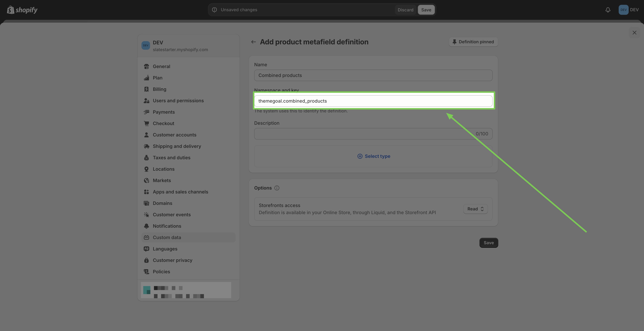
Task: Open Taxes and duties settings
Action: click(189, 158)
